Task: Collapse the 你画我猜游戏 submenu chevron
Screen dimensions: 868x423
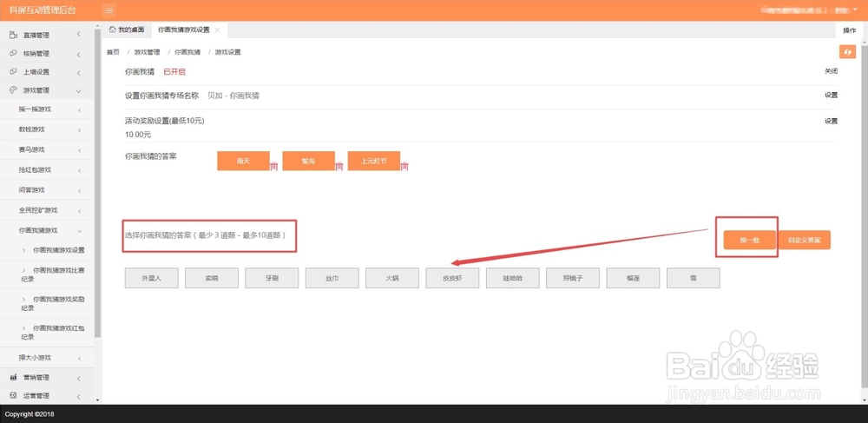Action: click(x=79, y=230)
